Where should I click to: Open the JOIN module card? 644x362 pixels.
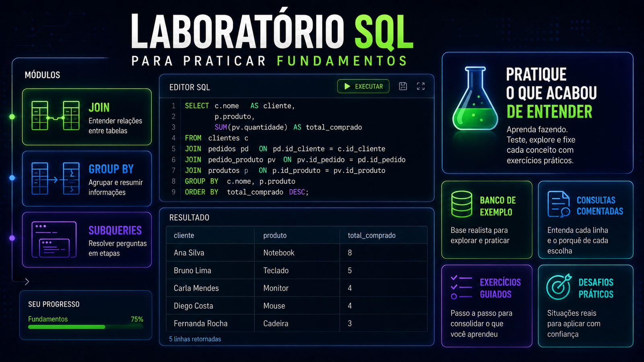coord(87,117)
